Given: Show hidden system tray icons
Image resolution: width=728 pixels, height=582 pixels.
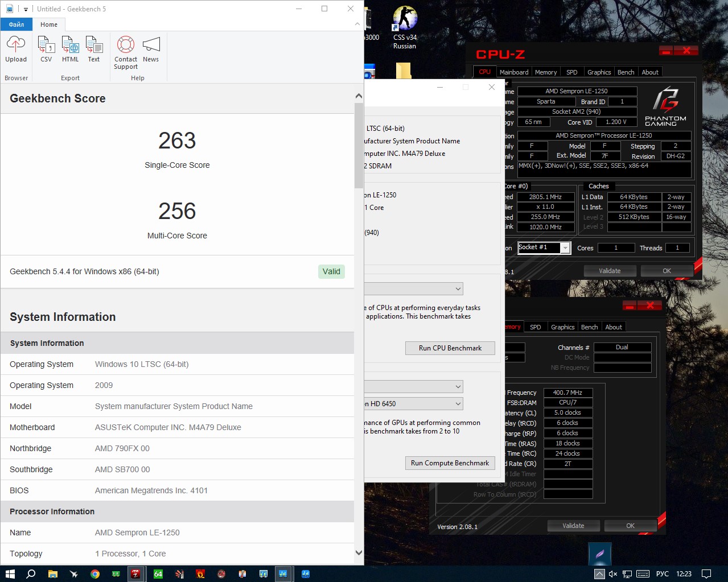Looking at the screenshot, I should [599, 574].
